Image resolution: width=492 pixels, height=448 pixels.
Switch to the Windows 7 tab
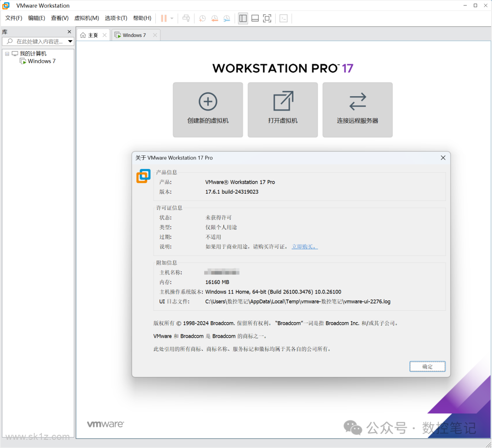pos(136,35)
